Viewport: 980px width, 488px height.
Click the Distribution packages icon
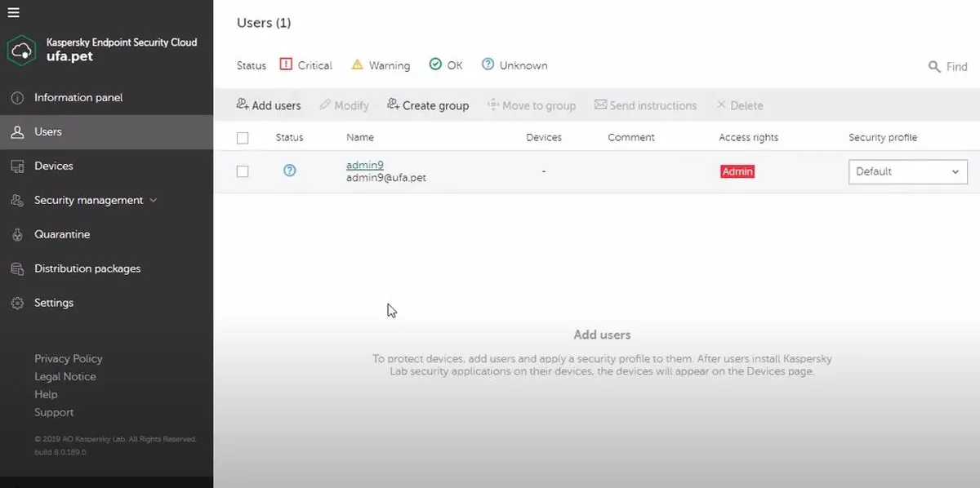[17, 269]
